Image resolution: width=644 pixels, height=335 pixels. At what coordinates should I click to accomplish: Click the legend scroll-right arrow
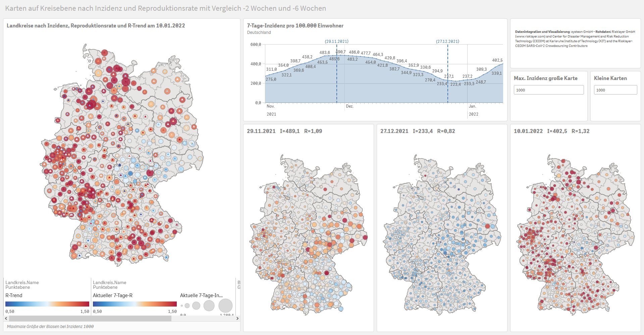point(237,318)
